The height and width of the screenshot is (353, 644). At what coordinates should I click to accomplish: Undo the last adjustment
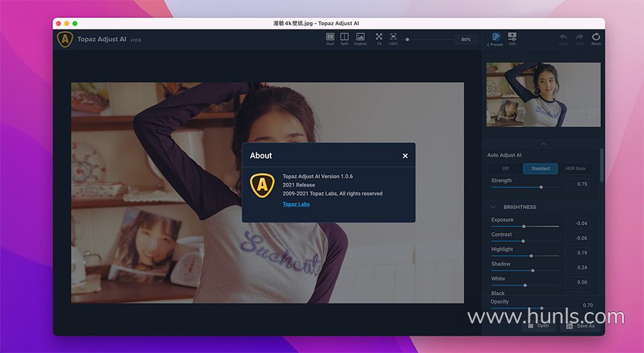click(563, 39)
